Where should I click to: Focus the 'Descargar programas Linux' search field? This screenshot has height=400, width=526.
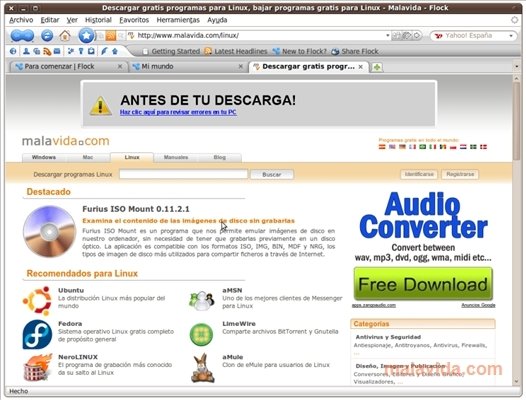[183, 174]
